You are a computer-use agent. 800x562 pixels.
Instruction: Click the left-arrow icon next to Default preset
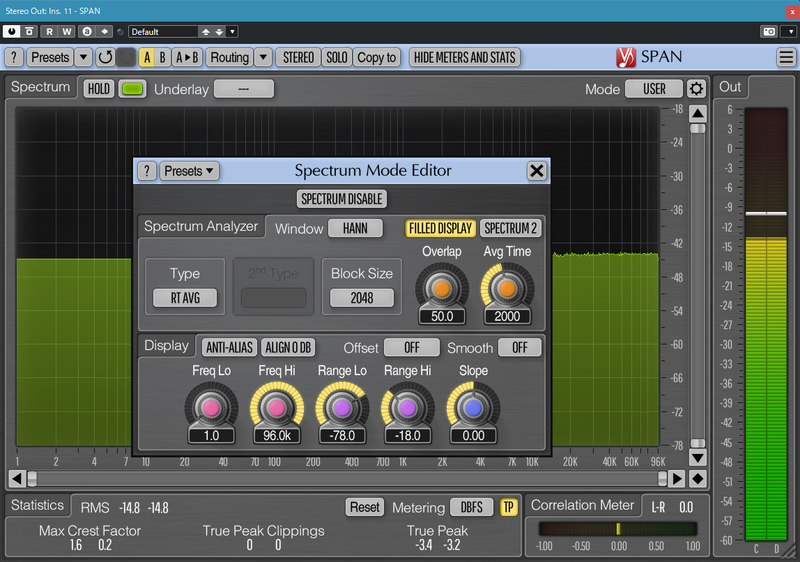(104, 32)
